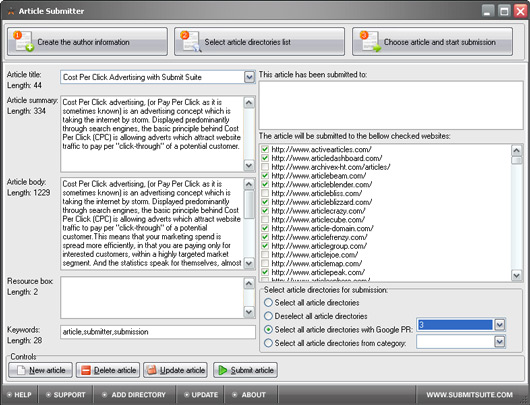Open the Article title dropdown arrow
Viewport: 530px width, 405px height.
point(249,77)
